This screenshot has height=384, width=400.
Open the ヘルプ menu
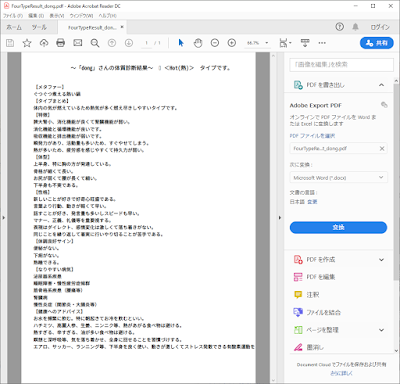(x=107, y=16)
